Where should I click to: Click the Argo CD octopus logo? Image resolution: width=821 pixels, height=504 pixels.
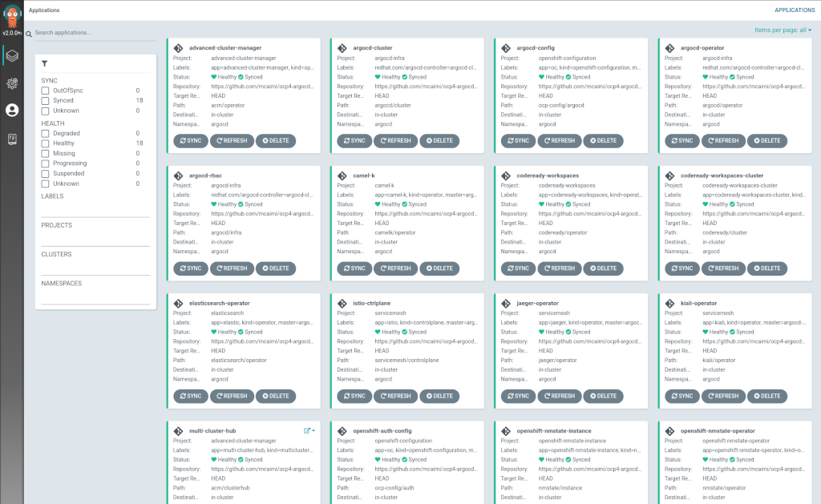pos(12,16)
